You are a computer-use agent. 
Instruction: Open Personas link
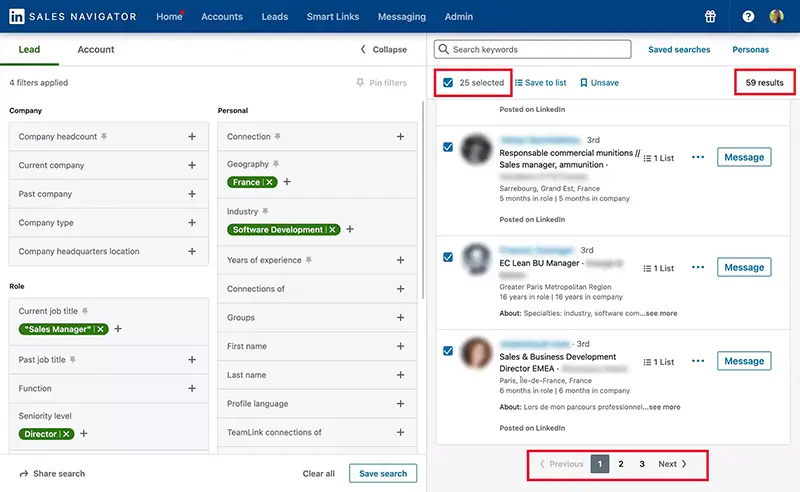coord(751,50)
